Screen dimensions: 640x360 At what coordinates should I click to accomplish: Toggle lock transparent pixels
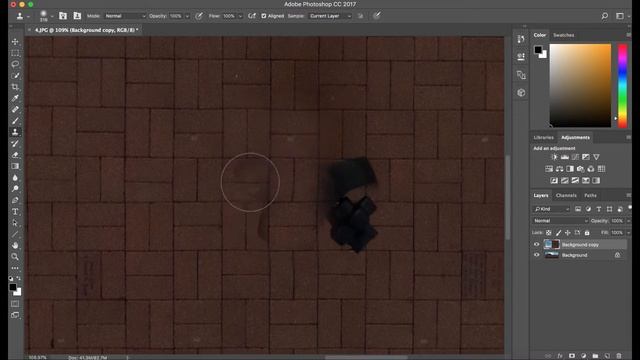(x=549, y=233)
